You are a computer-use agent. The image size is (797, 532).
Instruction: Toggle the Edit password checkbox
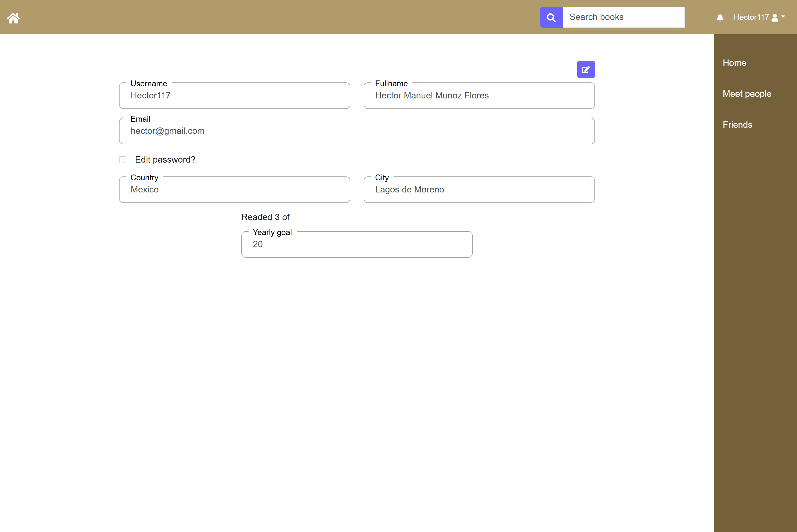coord(123,160)
